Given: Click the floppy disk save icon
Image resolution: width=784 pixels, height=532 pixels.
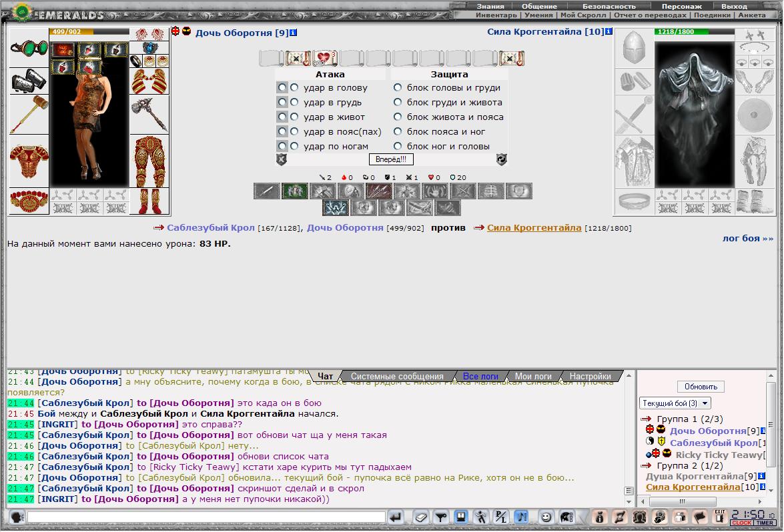Looking at the screenshot, I should click(460, 517).
